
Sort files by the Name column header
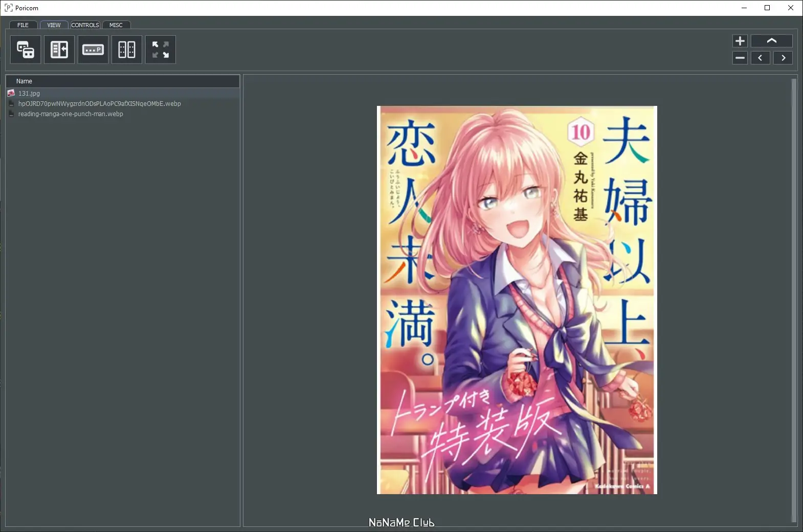123,81
